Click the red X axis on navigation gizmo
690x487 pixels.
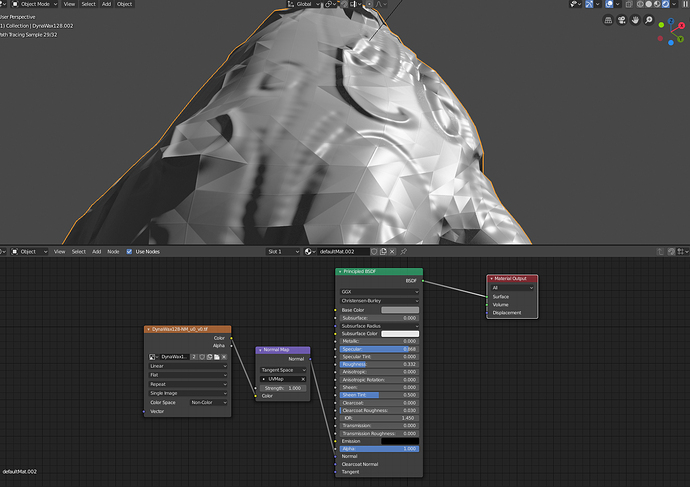click(x=681, y=26)
